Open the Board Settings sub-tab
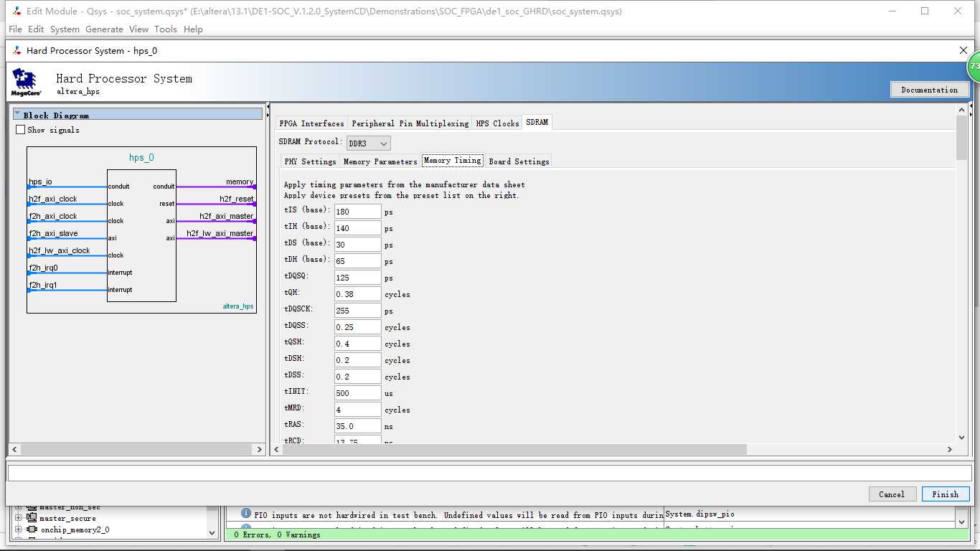 (519, 161)
